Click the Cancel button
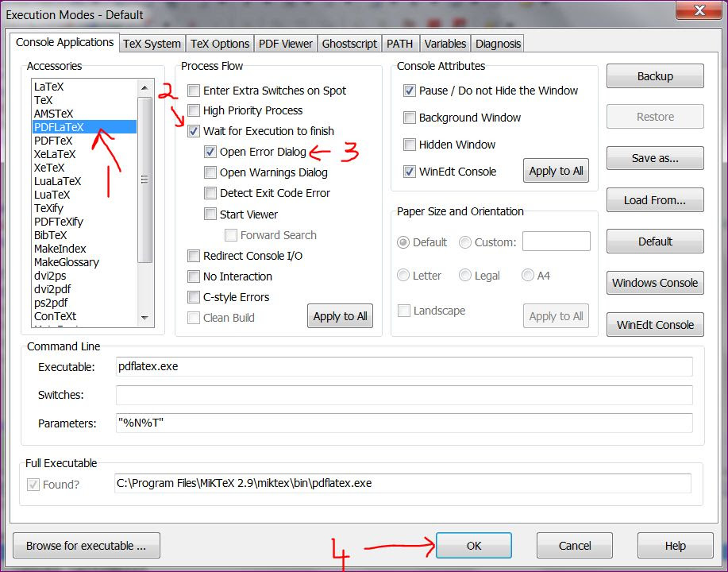728x572 pixels. (574, 546)
